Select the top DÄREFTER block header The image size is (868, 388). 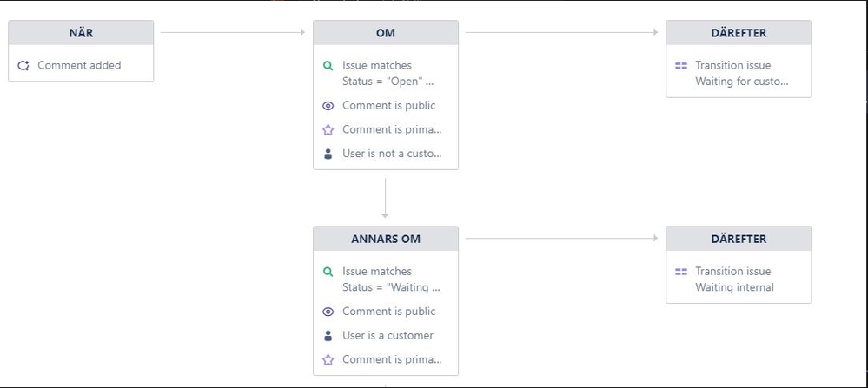[x=739, y=33]
